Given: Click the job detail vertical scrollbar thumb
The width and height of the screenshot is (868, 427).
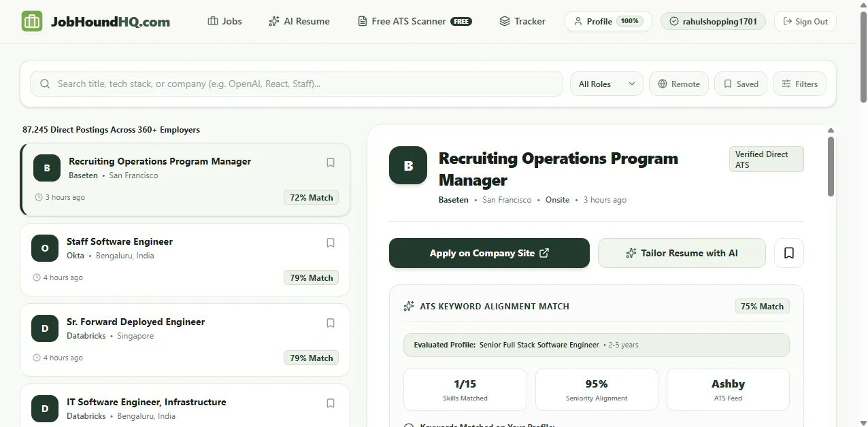Looking at the screenshot, I should pos(831,167).
